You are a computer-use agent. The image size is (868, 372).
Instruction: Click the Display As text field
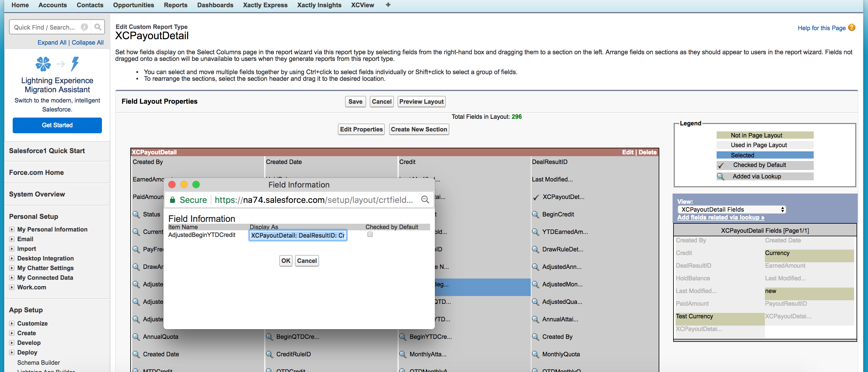tap(298, 235)
